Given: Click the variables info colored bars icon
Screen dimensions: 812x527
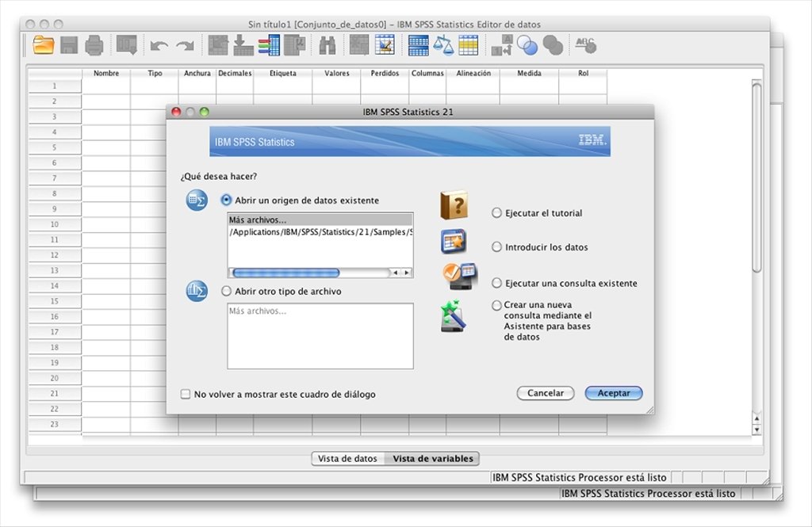Looking at the screenshot, I should pos(270,45).
